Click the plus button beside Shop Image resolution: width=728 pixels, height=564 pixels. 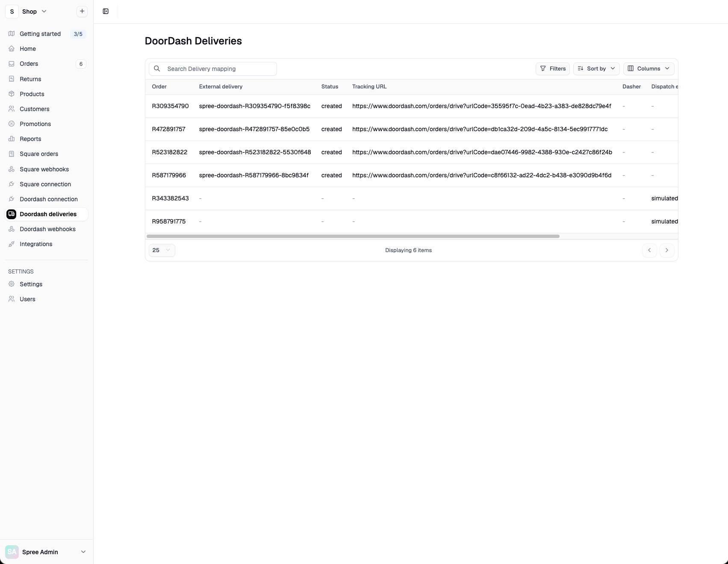82,11
